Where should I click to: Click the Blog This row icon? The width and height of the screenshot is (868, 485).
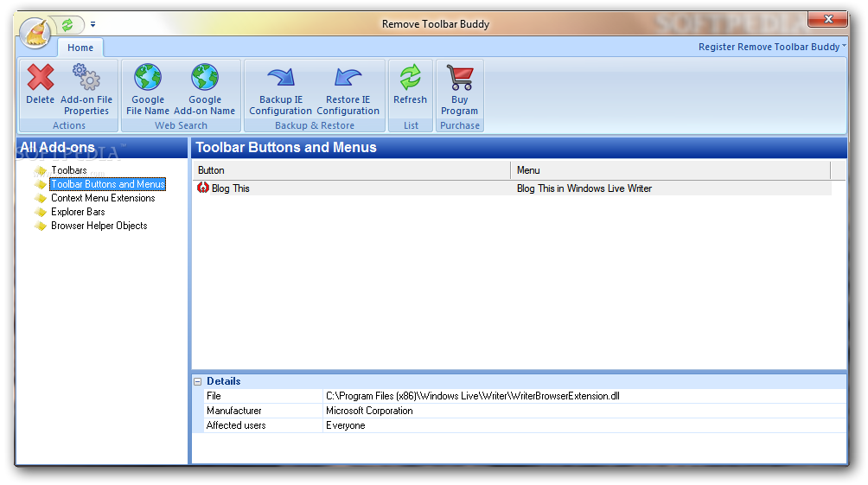click(x=203, y=188)
